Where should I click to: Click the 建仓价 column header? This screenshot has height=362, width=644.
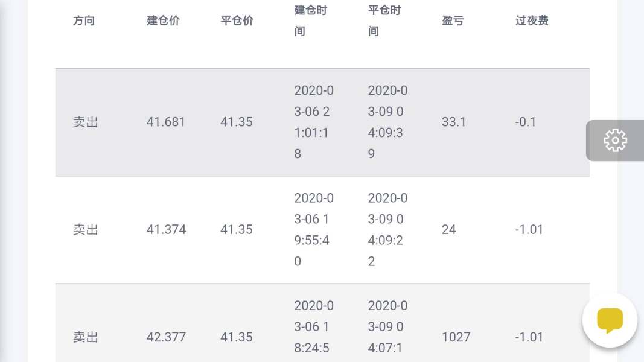[163, 21]
